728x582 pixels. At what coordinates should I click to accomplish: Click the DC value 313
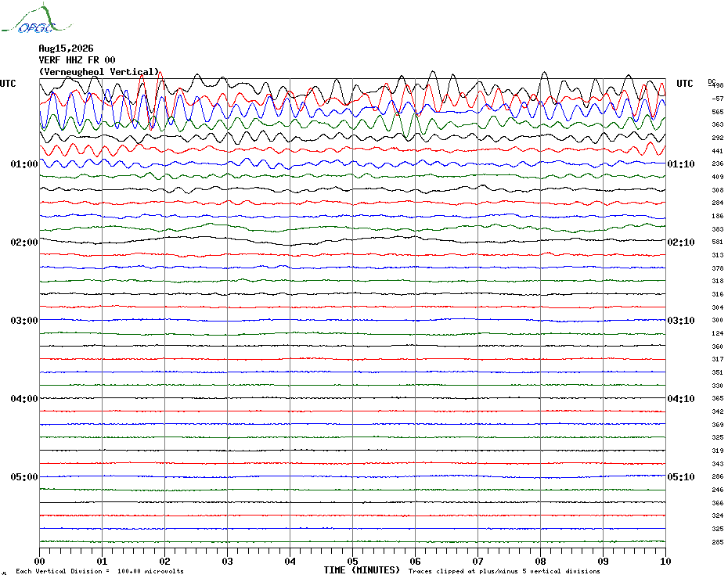tap(717, 255)
